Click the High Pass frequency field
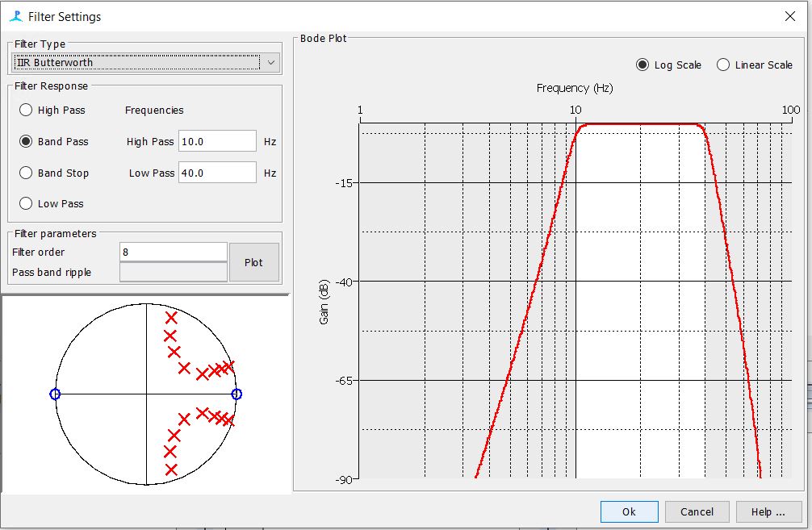This screenshot has width=812, height=530. (x=217, y=141)
